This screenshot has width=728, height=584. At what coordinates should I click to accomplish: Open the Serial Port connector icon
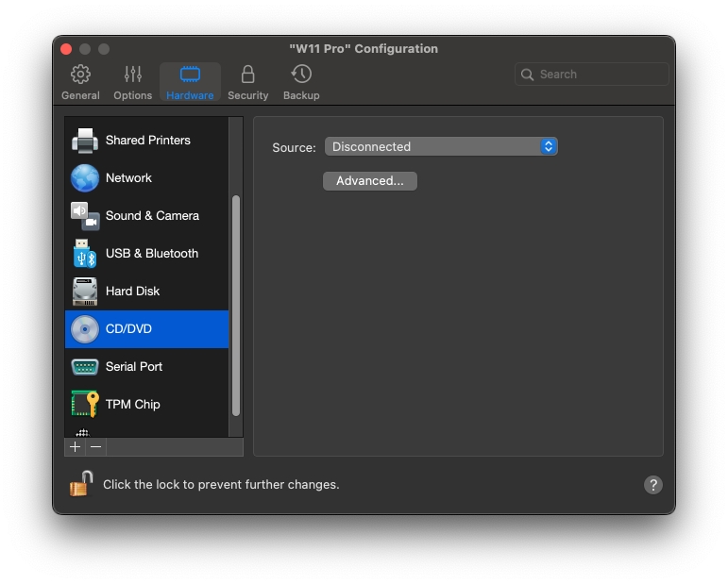click(85, 367)
